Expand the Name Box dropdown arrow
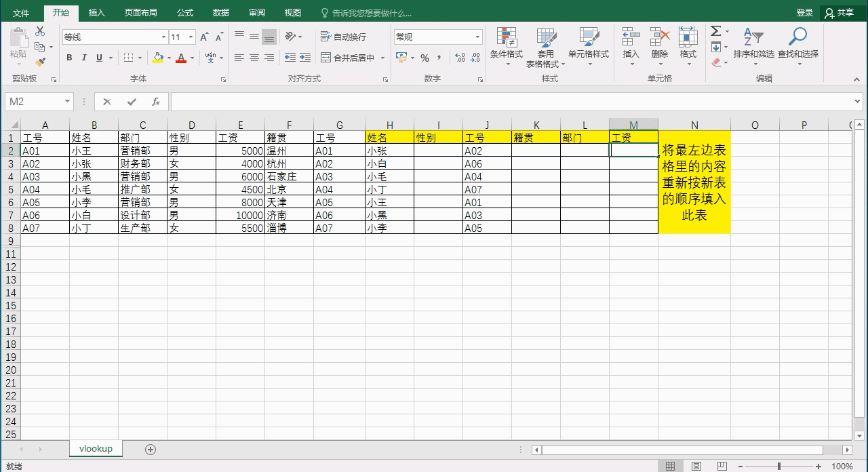The image size is (868, 472). coord(67,102)
